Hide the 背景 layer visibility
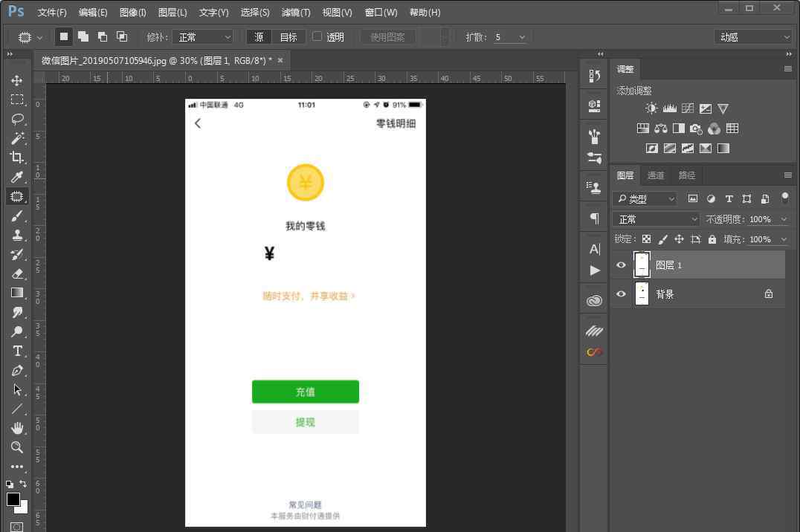Viewport: 800px width, 532px height. pyautogui.click(x=621, y=294)
